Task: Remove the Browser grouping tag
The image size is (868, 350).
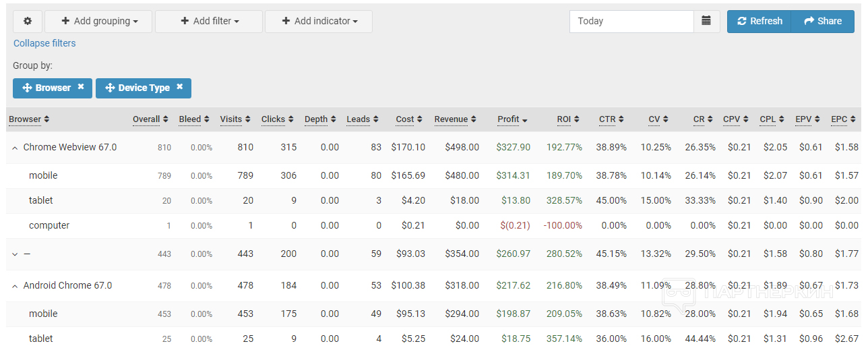Action: tap(81, 87)
